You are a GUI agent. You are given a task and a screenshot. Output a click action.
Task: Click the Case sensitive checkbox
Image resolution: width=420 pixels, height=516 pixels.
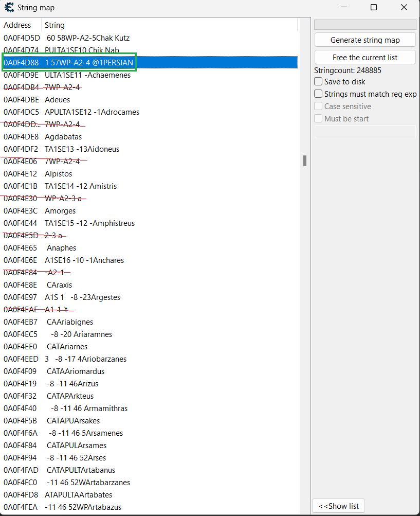coord(318,106)
